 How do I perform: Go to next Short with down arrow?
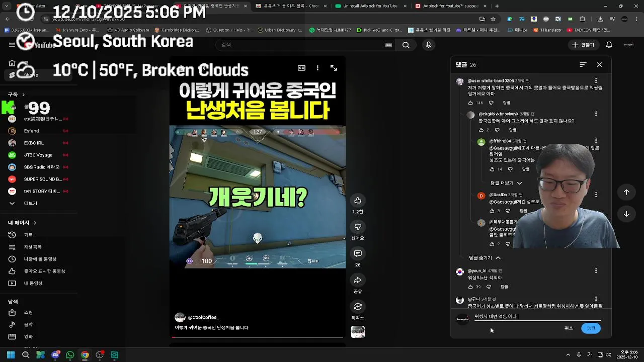pyautogui.click(x=626, y=214)
